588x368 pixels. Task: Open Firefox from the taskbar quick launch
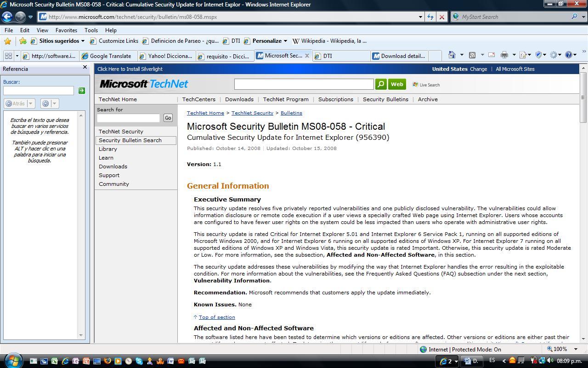pos(107,361)
